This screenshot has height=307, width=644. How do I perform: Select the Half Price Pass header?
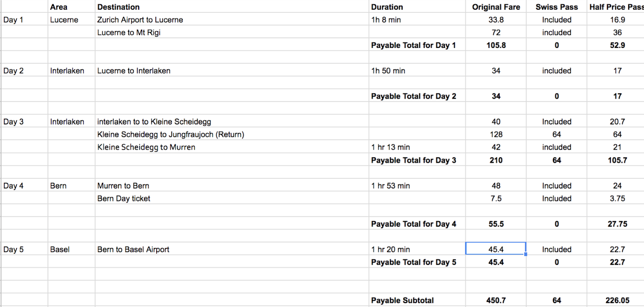pyautogui.click(x=616, y=7)
